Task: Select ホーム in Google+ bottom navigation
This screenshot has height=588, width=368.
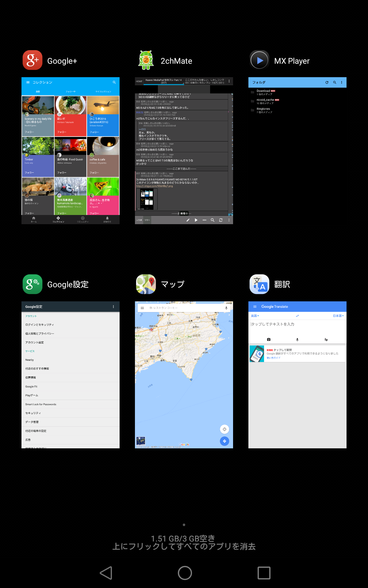Action: tap(34, 220)
